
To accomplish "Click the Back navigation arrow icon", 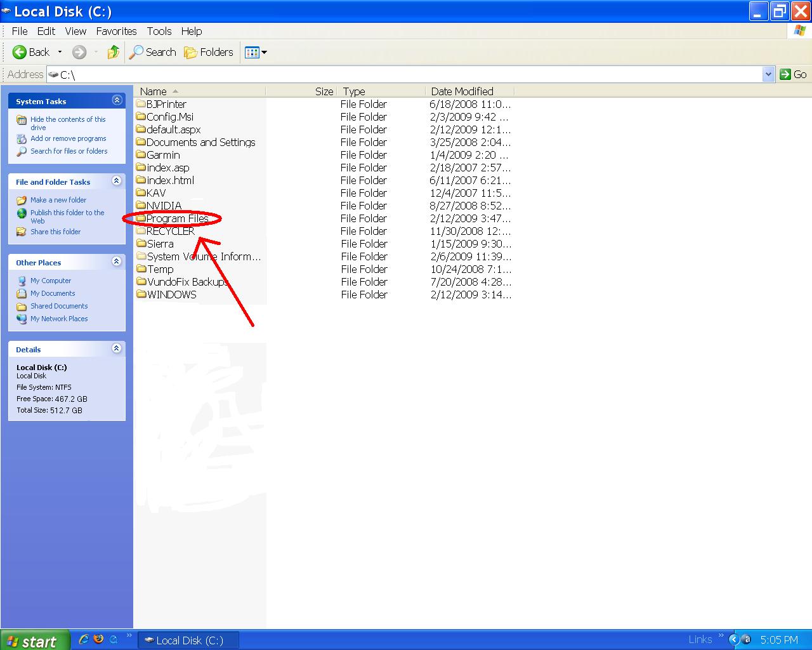I will tap(20, 52).
